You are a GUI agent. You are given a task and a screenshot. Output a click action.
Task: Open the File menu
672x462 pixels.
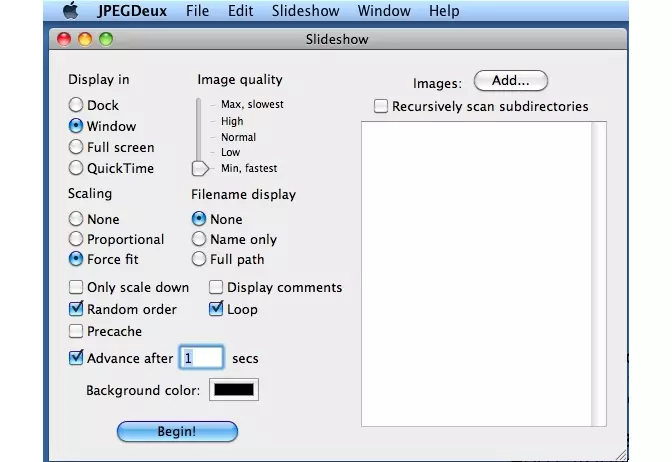pyautogui.click(x=197, y=11)
